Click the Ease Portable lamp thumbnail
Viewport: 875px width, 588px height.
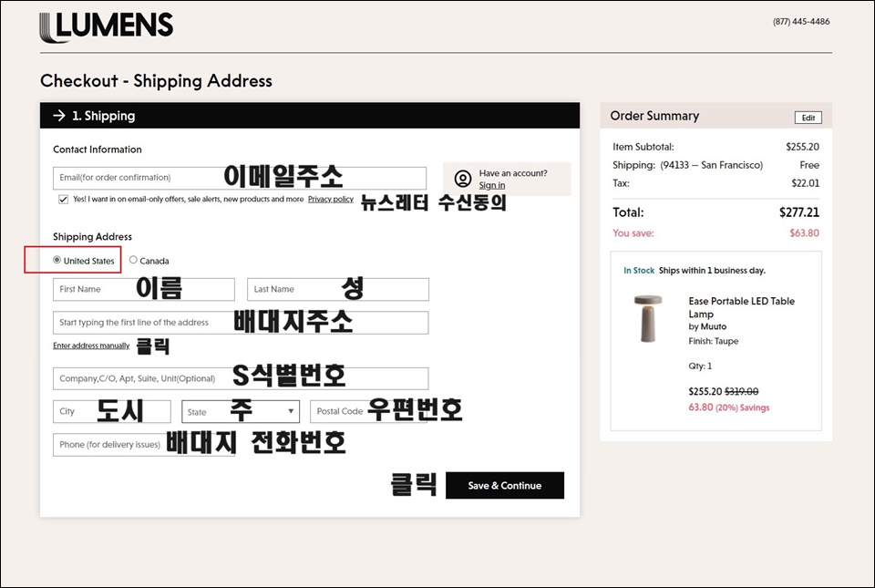(648, 318)
